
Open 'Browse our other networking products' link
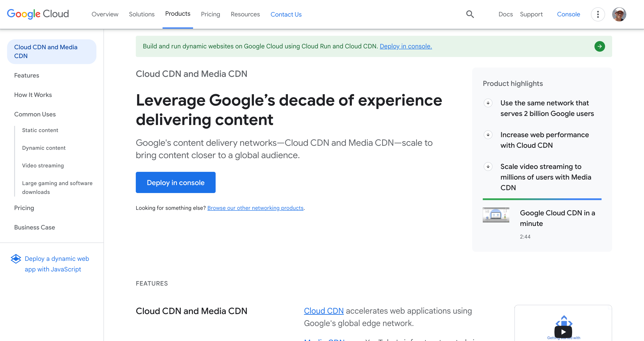tap(255, 208)
